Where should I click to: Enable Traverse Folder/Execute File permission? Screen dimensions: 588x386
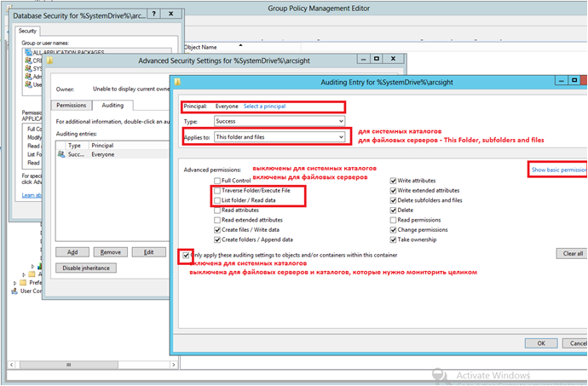pyautogui.click(x=217, y=191)
